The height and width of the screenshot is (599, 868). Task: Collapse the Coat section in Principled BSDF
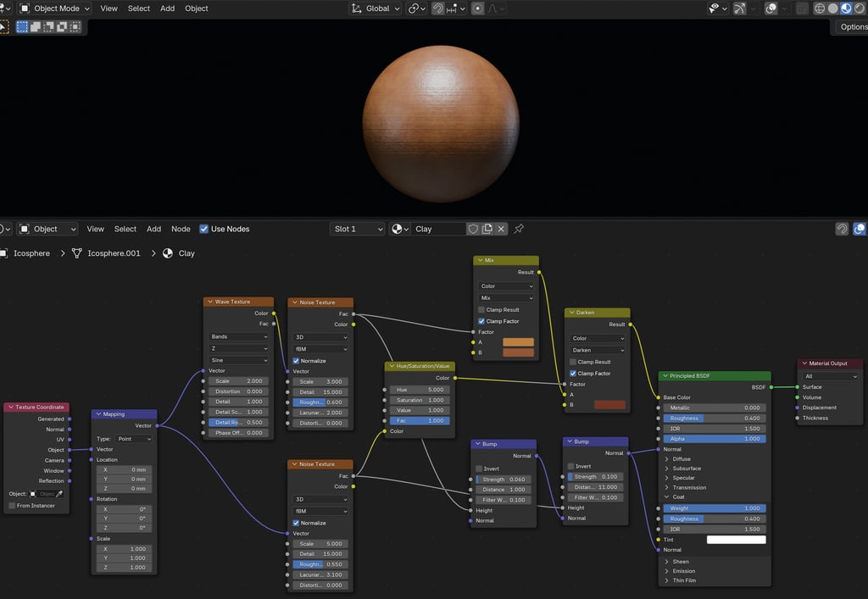666,496
